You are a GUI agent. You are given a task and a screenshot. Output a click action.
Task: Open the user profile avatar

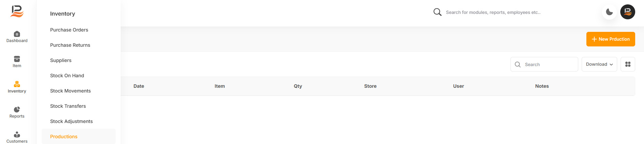coord(628,12)
